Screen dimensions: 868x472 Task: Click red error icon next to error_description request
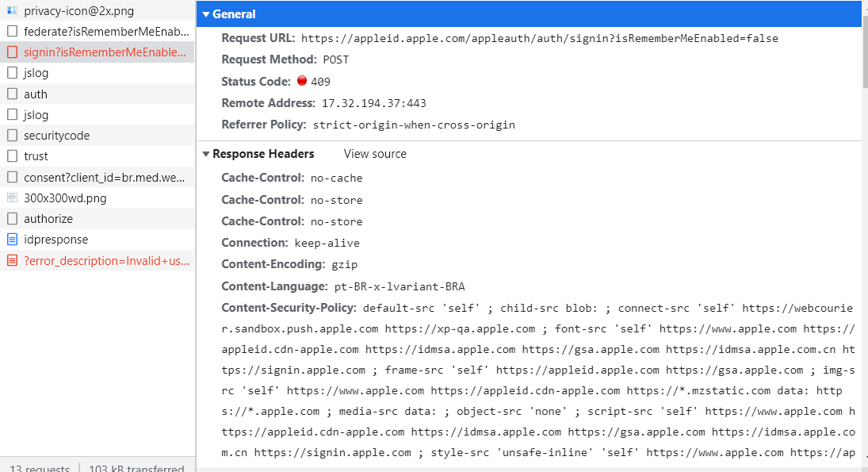coord(11,260)
